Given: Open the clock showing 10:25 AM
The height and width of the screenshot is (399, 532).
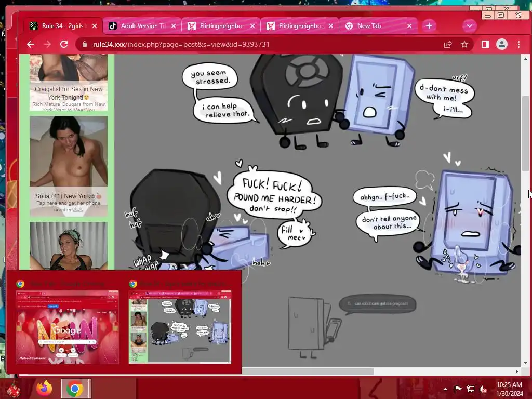Looking at the screenshot, I should [x=510, y=389].
